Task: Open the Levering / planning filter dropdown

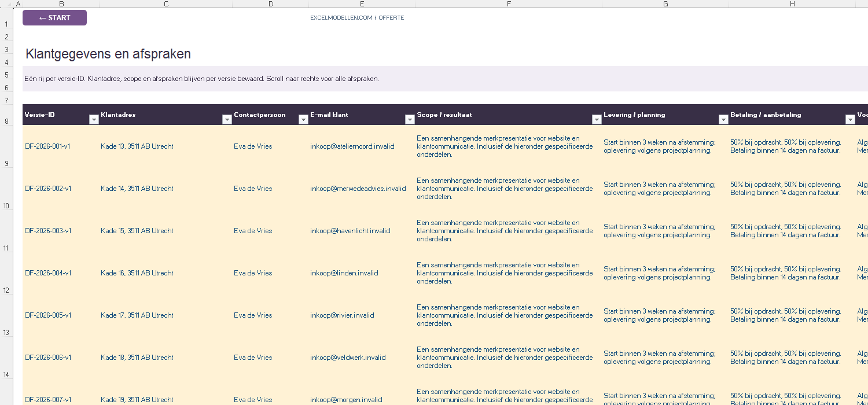Action: tap(723, 119)
